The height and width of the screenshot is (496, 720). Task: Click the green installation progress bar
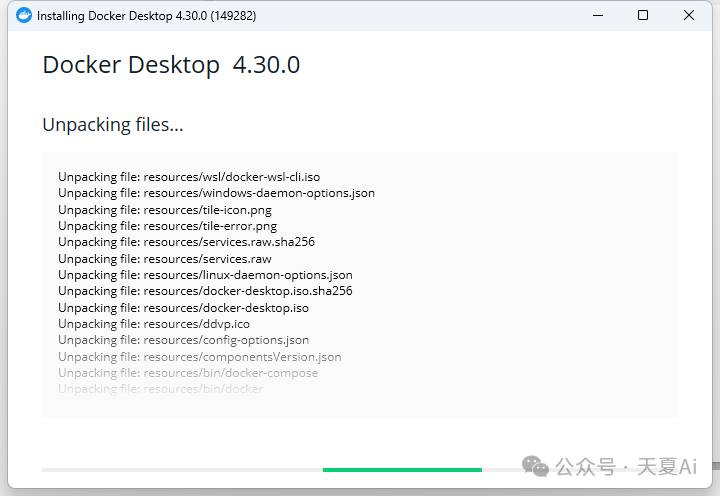[x=402, y=469]
